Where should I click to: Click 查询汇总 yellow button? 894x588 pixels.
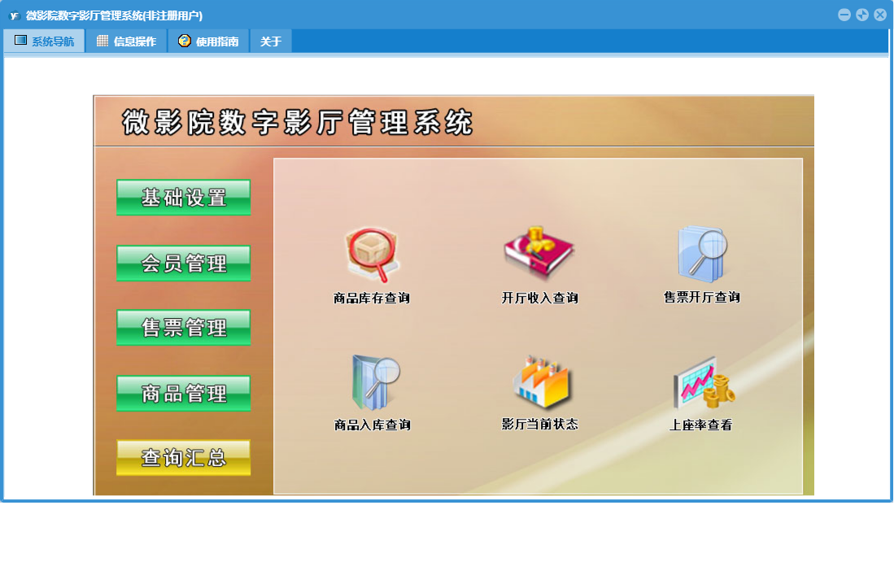click(184, 457)
